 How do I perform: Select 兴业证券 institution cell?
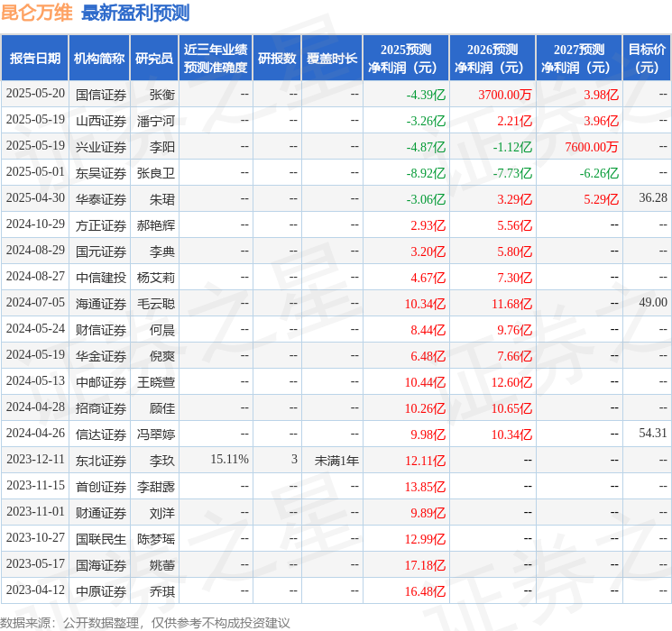pos(101,147)
